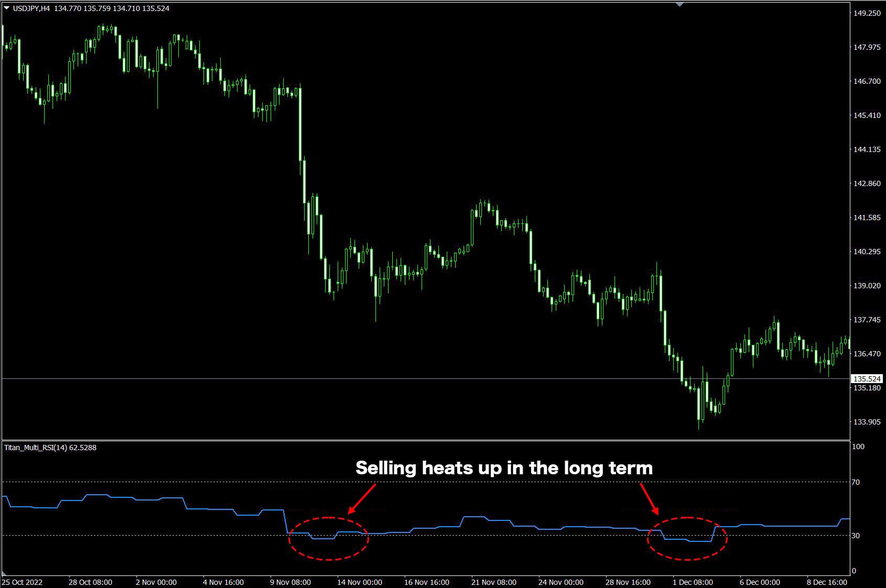Expand the USDJPY,H4 quote panel triangle
The image size is (886, 588).
6,8
